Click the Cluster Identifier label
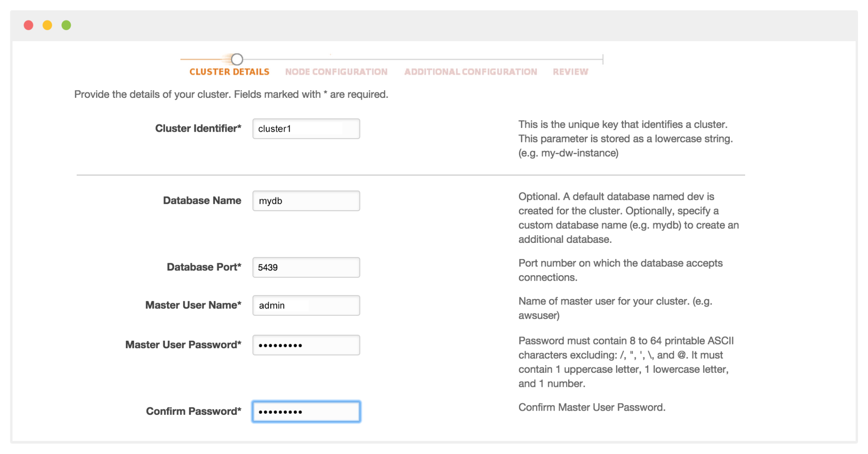This screenshot has height=454, width=868. click(198, 128)
